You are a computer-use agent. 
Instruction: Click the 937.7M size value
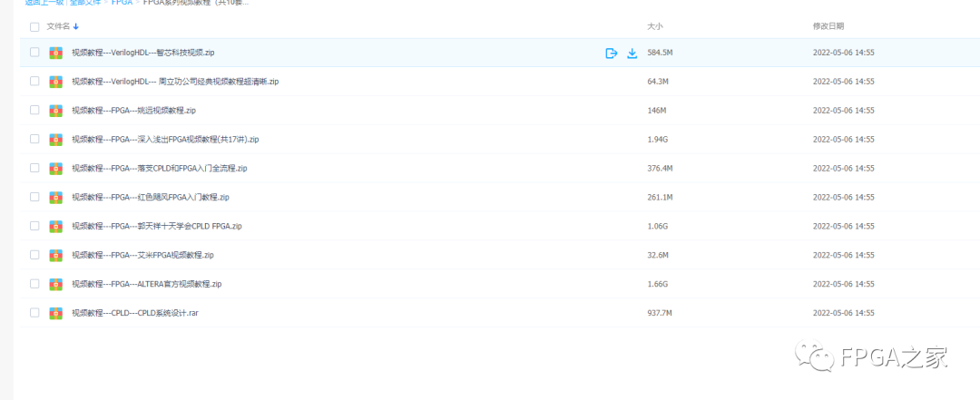click(660, 313)
